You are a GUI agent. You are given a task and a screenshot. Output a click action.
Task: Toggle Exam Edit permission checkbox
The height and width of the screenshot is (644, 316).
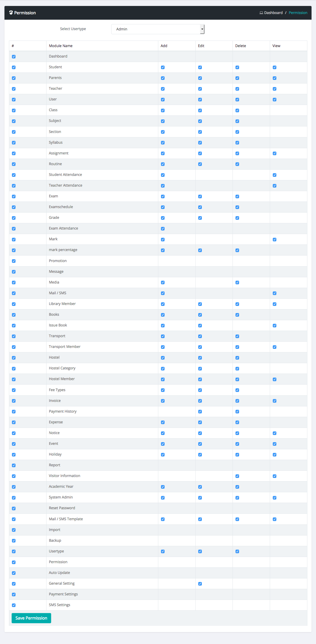[x=200, y=196]
